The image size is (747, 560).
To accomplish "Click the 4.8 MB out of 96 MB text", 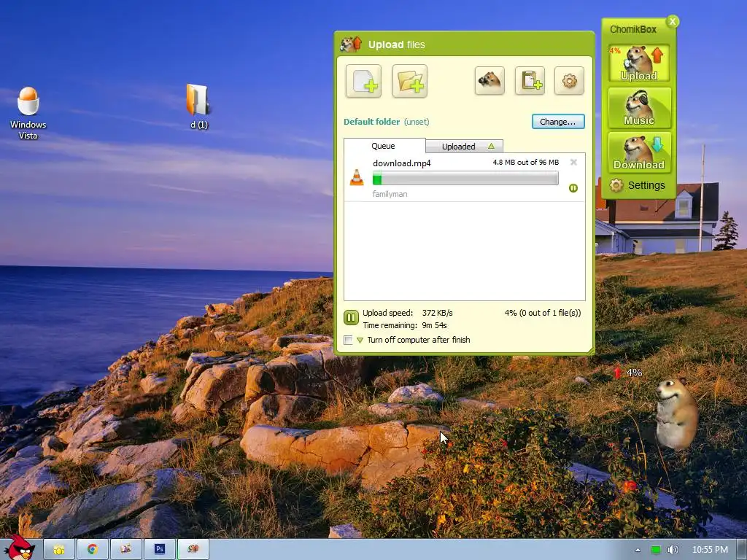I will pyautogui.click(x=525, y=163).
